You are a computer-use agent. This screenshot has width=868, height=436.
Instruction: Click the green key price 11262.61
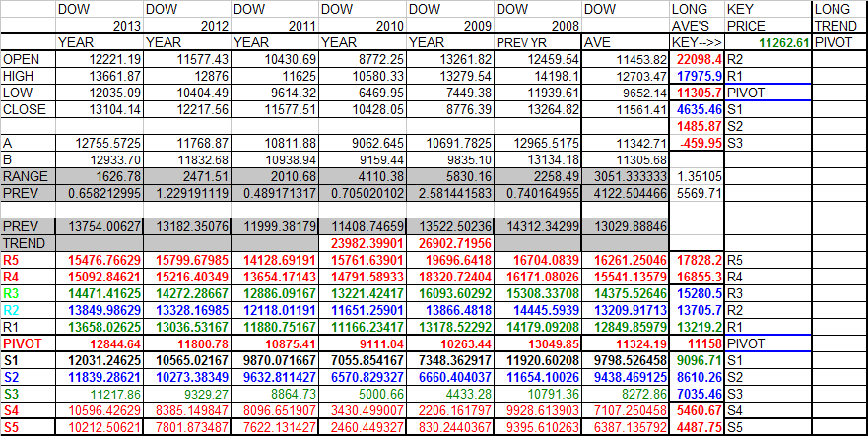[768, 43]
